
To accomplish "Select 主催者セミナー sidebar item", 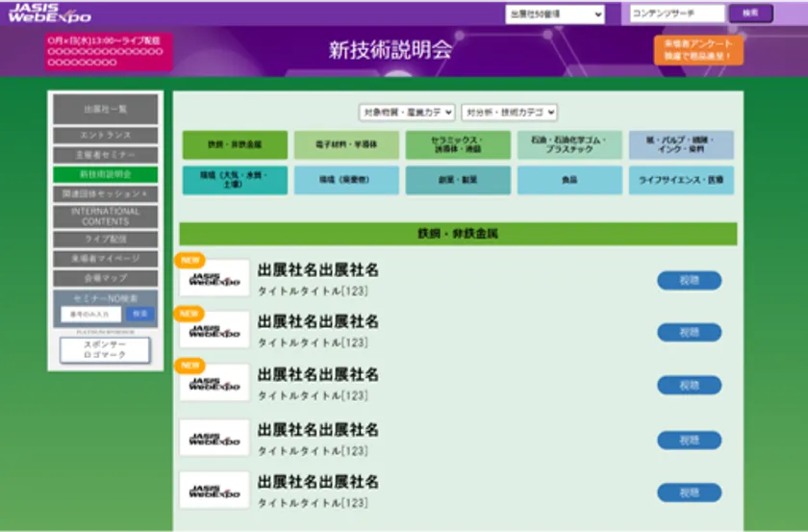I will [x=105, y=155].
